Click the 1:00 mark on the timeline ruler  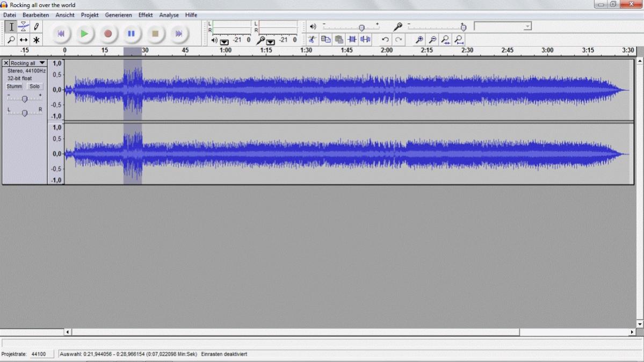225,50
